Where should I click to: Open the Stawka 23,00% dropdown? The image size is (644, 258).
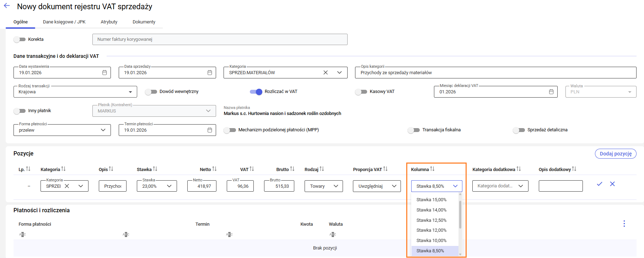click(169, 186)
